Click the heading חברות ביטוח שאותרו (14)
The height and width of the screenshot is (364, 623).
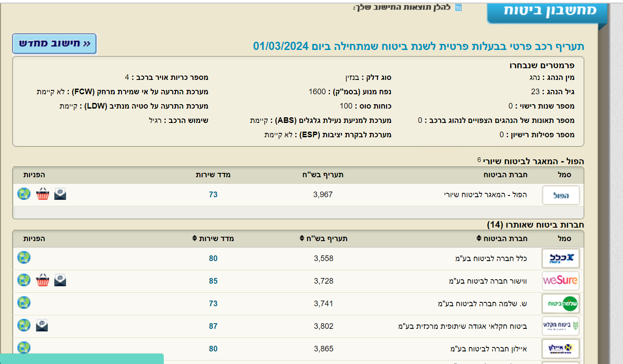pos(535,225)
